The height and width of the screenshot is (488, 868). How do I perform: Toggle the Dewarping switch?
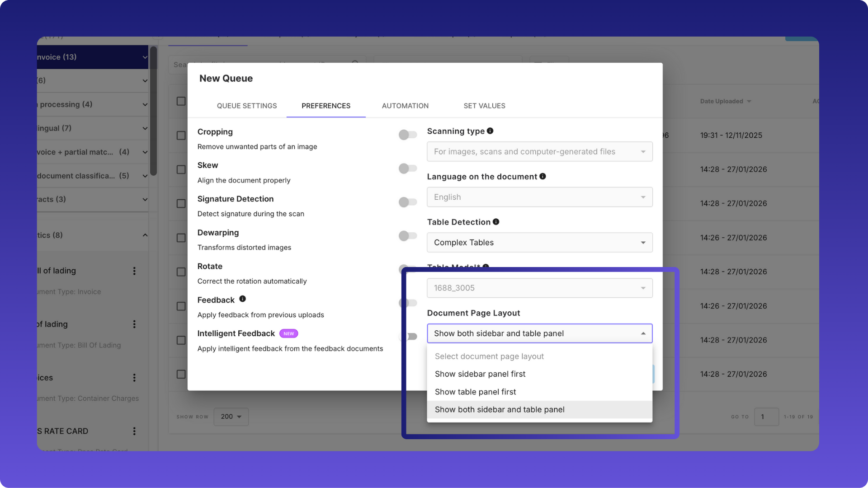point(407,236)
